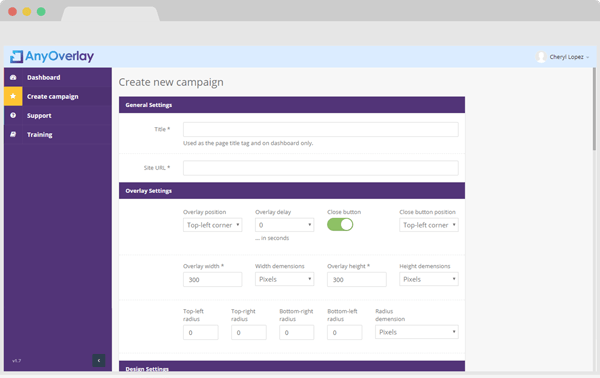Go to Dashboard in the sidebar
This screenshot has width=600, height=378.
(43, 77)
